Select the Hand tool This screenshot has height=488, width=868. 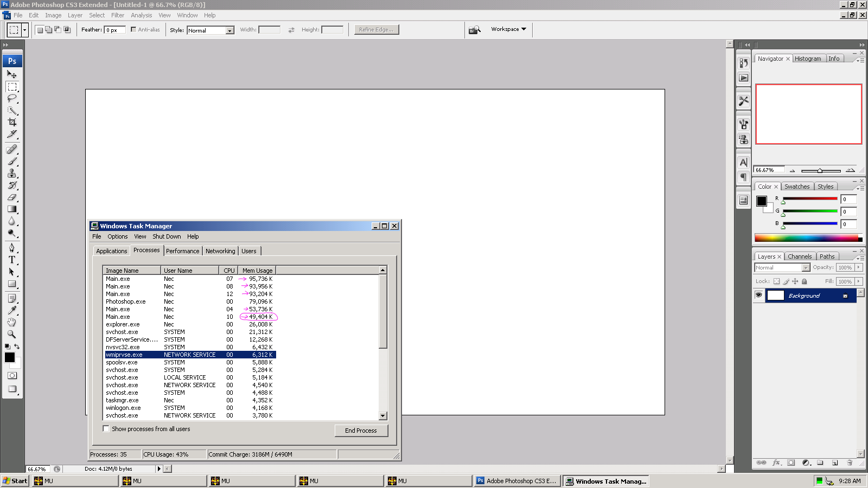click(x=12, y=323)
